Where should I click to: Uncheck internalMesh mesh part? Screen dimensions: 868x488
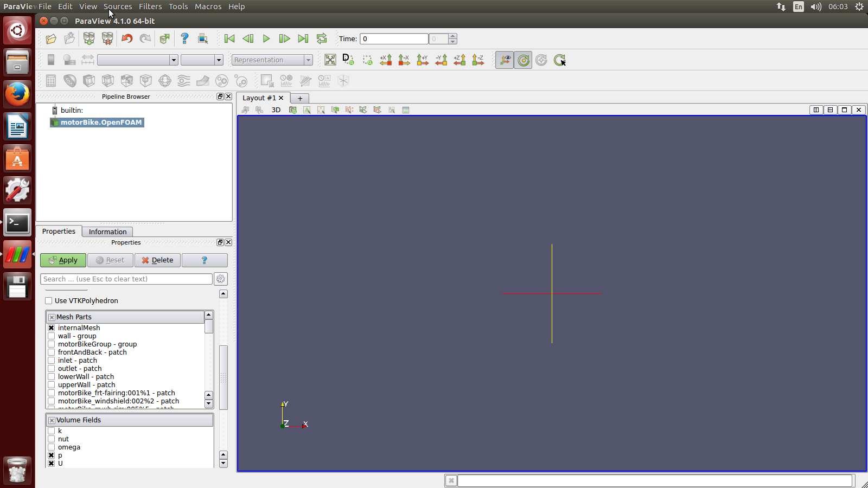coord(52,328)
